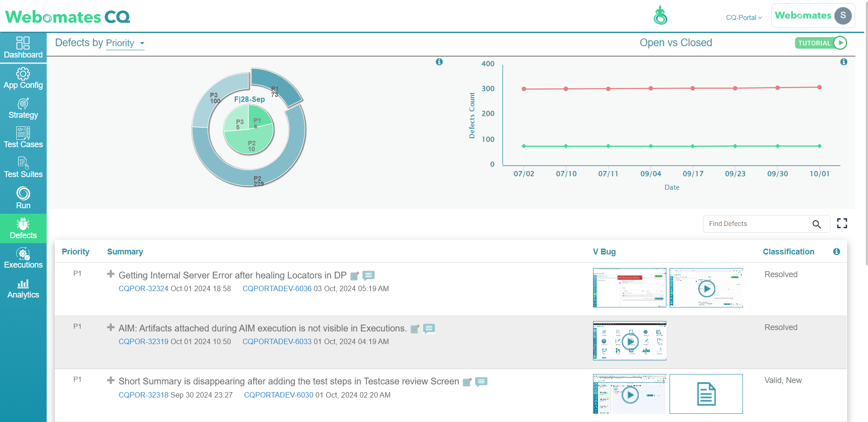Expand the Internal Server Error defect row
Screen dimensions: 868x422
(x=111, y=274)
